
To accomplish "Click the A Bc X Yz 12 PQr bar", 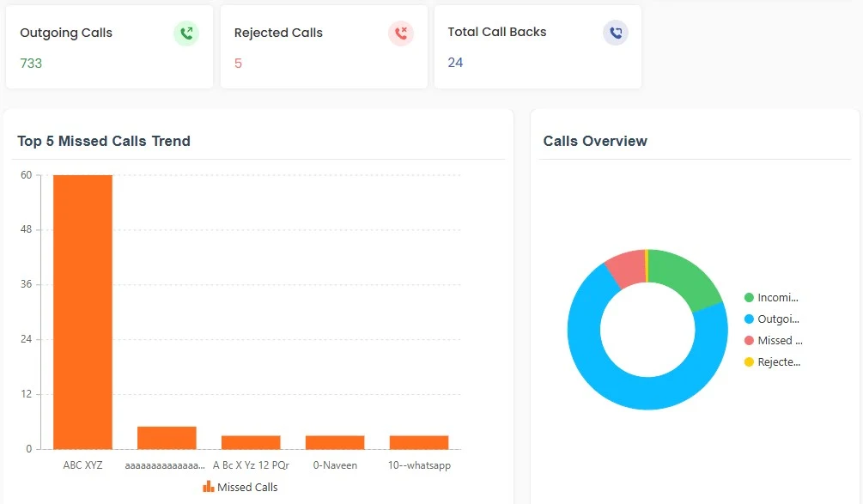I will (x=251, y=442).
